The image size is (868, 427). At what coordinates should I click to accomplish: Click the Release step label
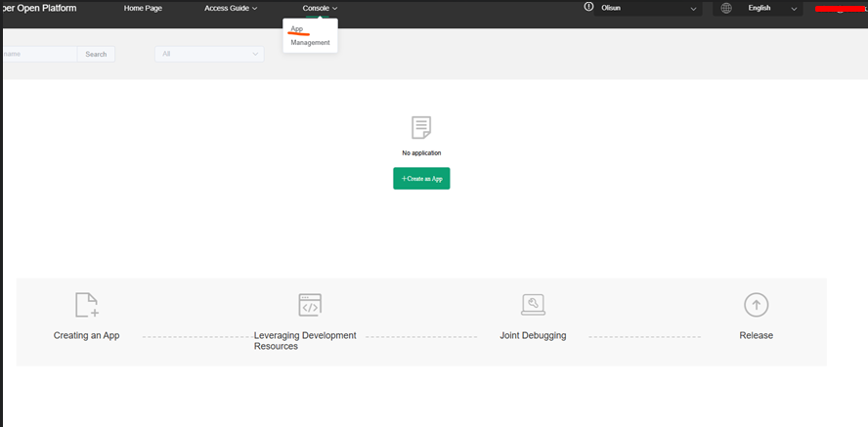756,335
